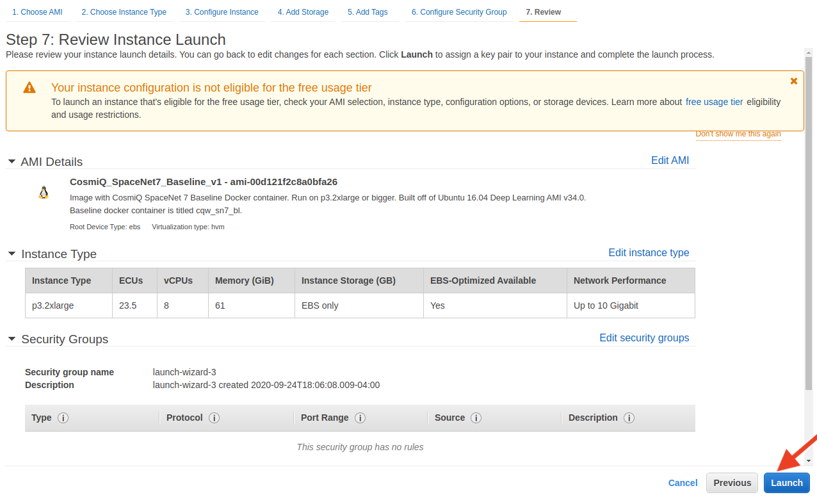Open info icon next to Description column
817x504 pixels.
629,418
